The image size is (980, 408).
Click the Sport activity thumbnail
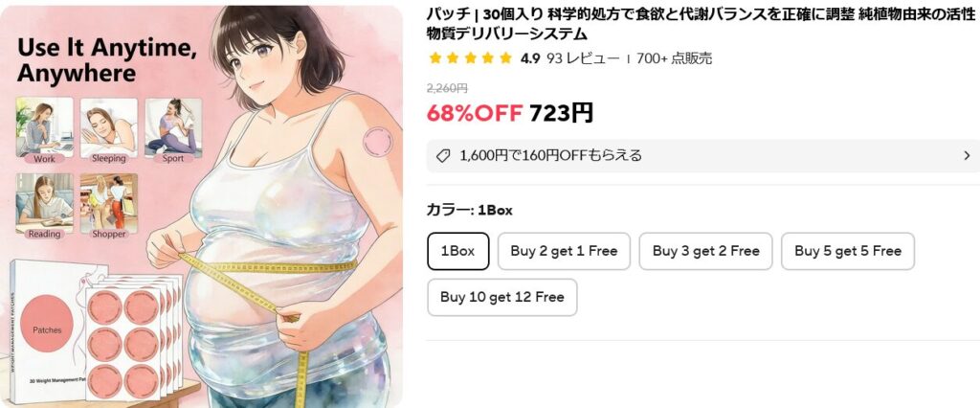coord(173,131)
